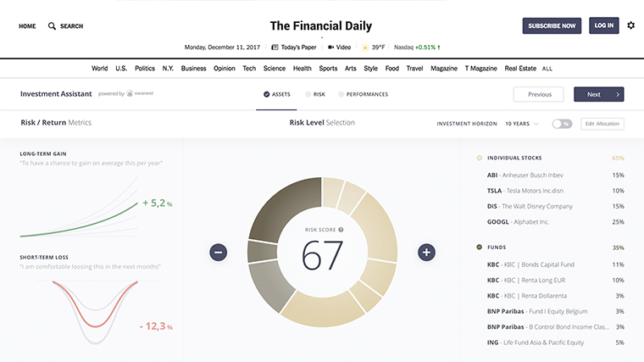Image resolution: width=644 pixels, height=362 pixels.
Task: Expand ALL sections link
Action: 547,69
